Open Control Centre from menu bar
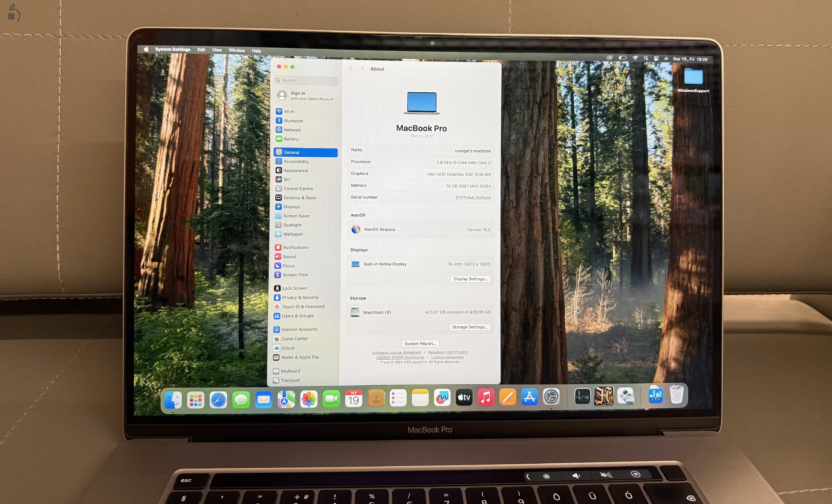The width and height of the screenshot is (832, 504). point(656,58)
